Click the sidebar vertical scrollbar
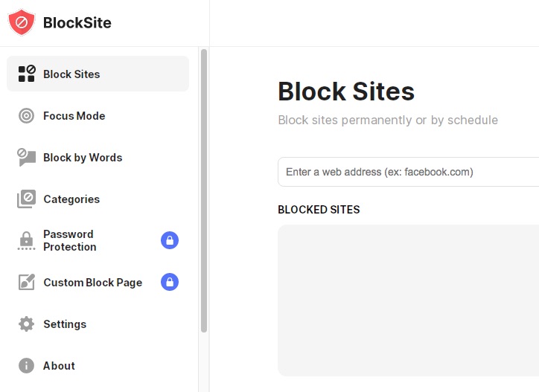539x392 pixels. coord(204,190)
